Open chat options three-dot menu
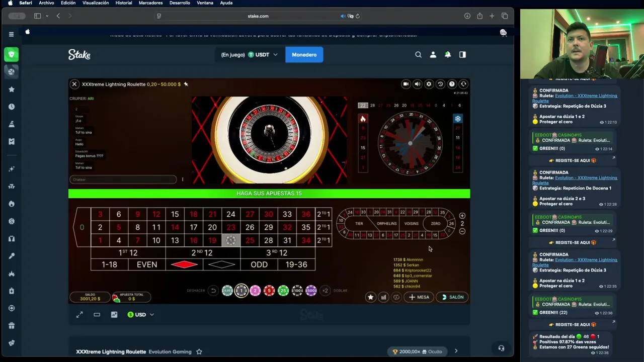This screenshot has width=644, height=362. [x=183, y=179]
